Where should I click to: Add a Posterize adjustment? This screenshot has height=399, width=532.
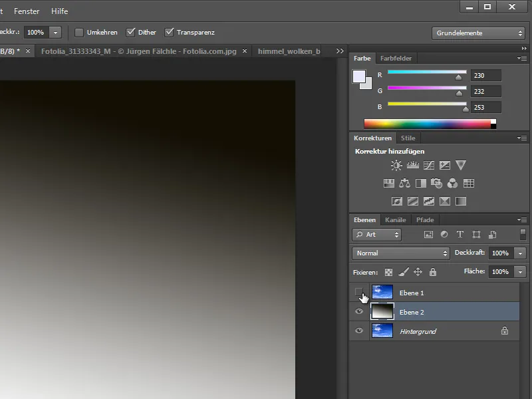tap(412, 201)
